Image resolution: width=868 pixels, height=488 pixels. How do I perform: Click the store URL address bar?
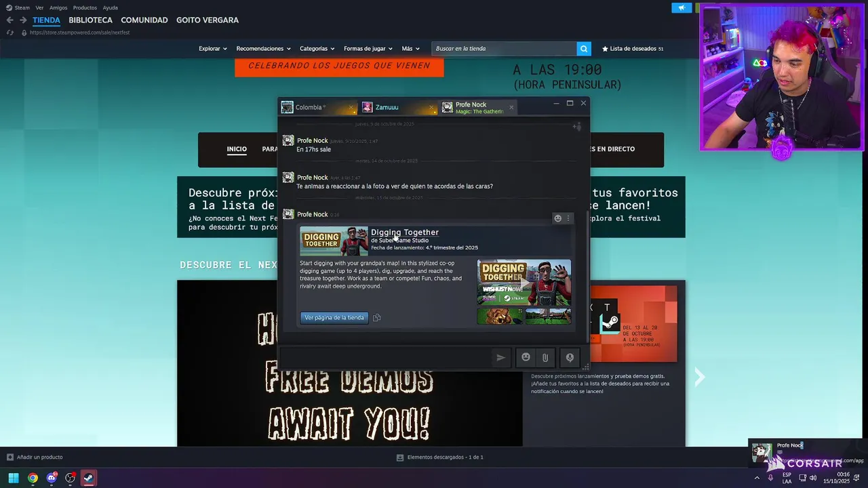(79, 33)
